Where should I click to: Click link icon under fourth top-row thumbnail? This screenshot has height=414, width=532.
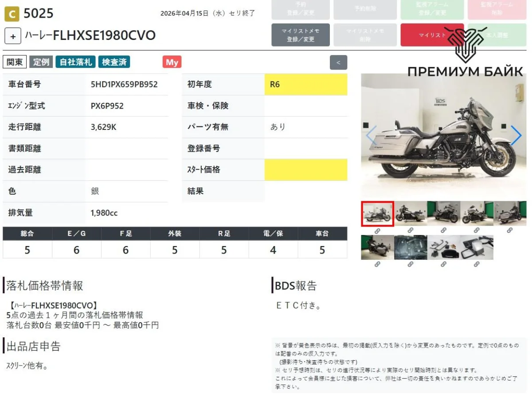coord(477,230)
